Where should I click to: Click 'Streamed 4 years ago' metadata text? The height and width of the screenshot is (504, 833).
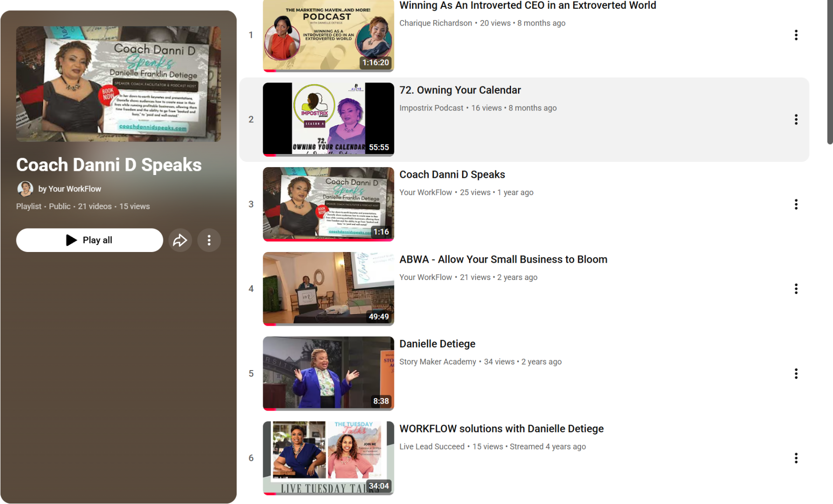pyautogui.click(x=548, y=447)
